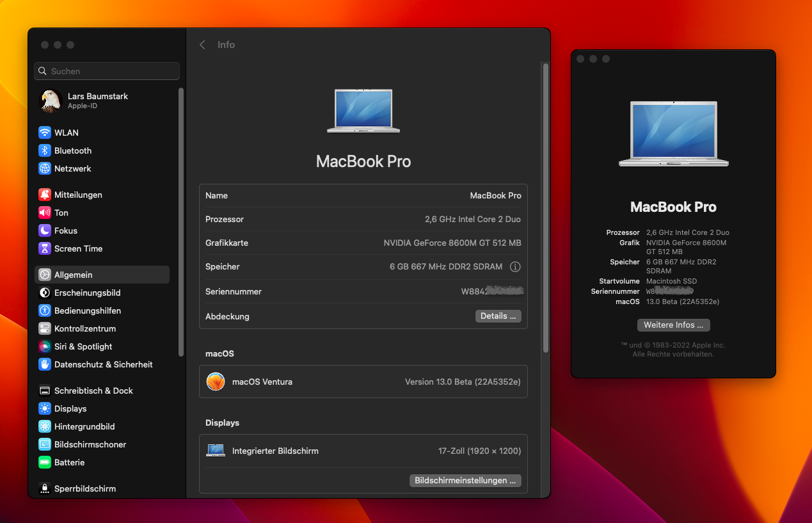Open Kontrollzentrum icon
The height and width of the screenshot is (523, 812).
[45, 328]
